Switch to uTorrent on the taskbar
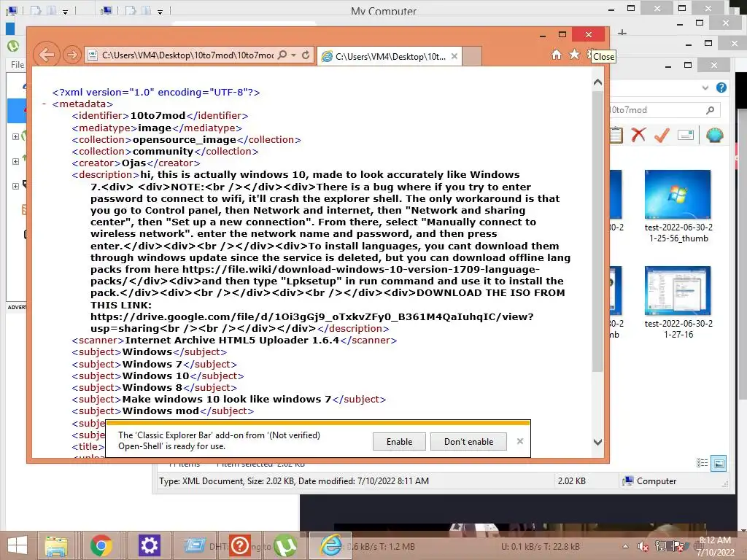The image size is (747, 560). (x=285, y=545)
